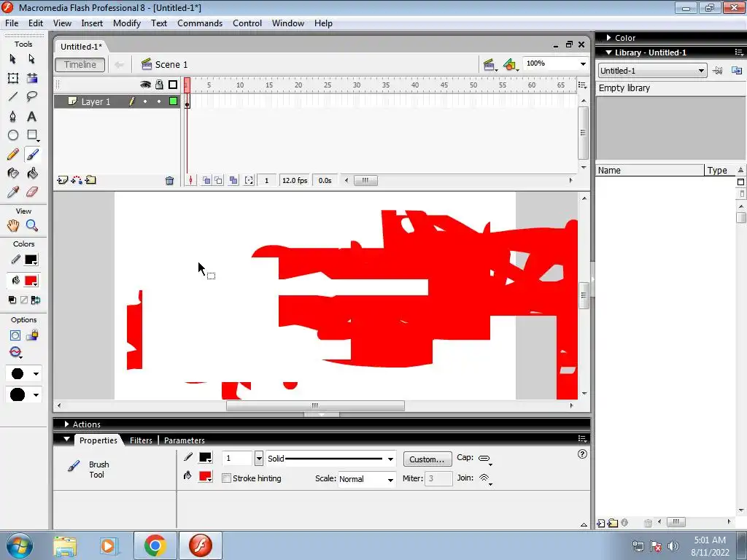Select the Ink Bottle tool
This screenshot has height=560, width=747.
coord(13,174)
